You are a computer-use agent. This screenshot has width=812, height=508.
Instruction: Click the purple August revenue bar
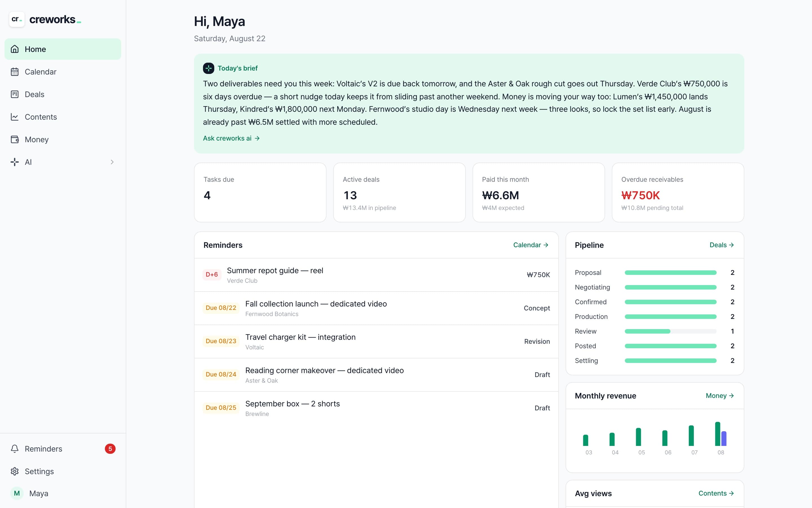[x=724, y=439]
